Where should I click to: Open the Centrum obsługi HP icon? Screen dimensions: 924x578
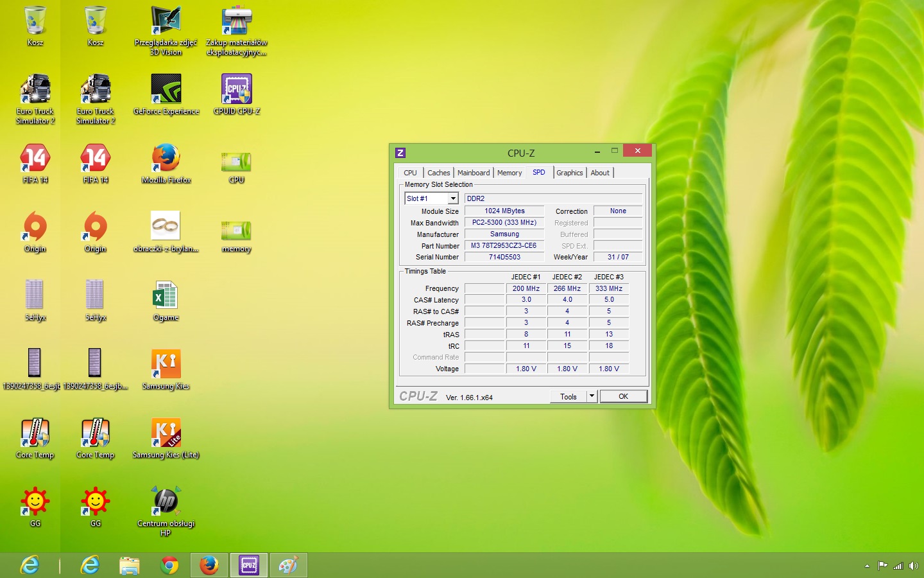point(166,502)
